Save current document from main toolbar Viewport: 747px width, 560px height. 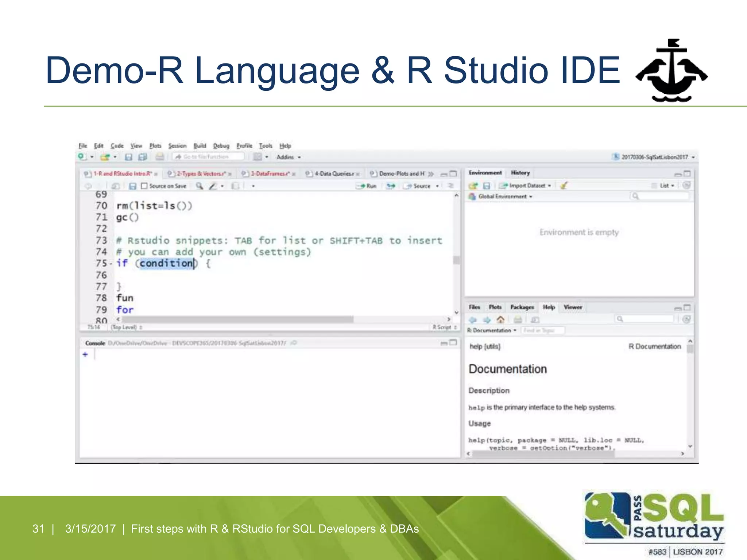point(128,157)
